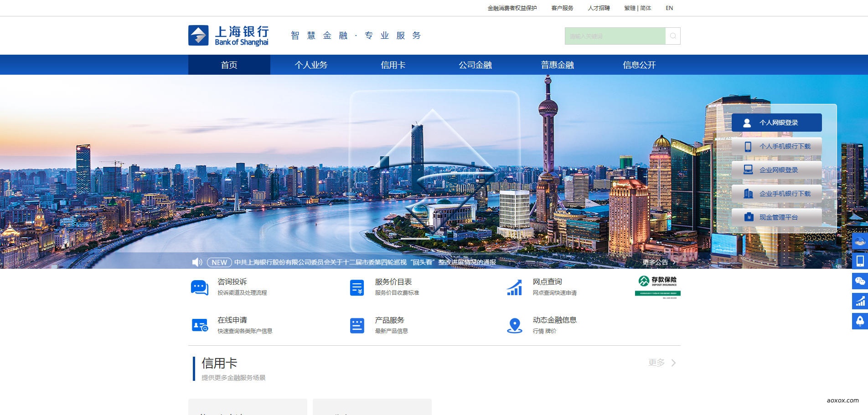Image resolution: width=868 pixels, height=415 pixels.
Task: Expand 更多公告 to see more announcements
Action: [656, 261]
